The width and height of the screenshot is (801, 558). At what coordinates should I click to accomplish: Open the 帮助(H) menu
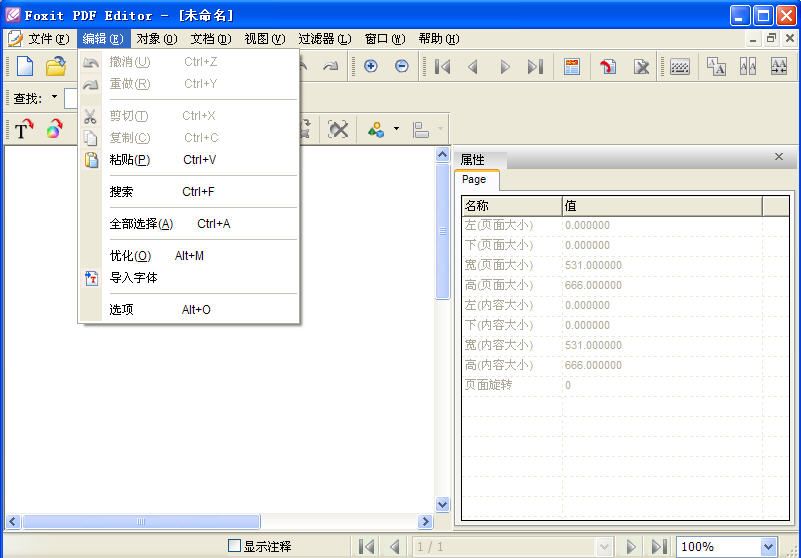click(439, 39)
